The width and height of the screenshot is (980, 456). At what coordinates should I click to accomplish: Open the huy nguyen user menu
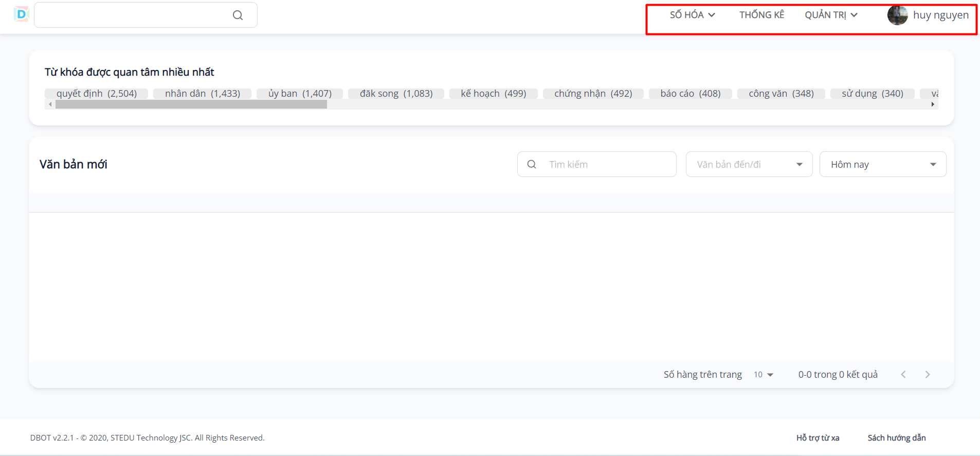[940, 15]
